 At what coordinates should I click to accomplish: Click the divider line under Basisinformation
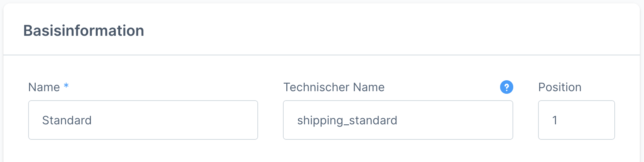[x=322, y=55]
